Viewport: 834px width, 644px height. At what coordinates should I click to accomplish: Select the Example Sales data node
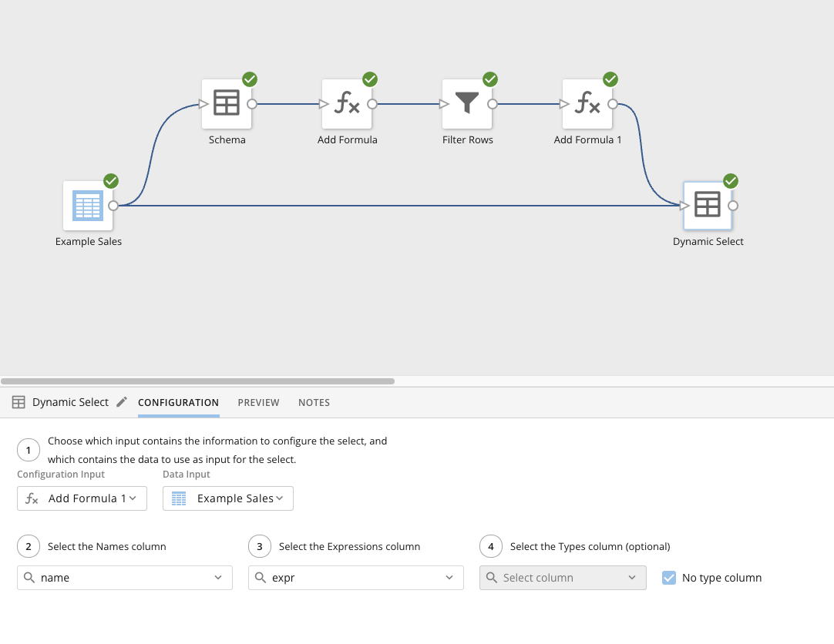coord(88,206)
